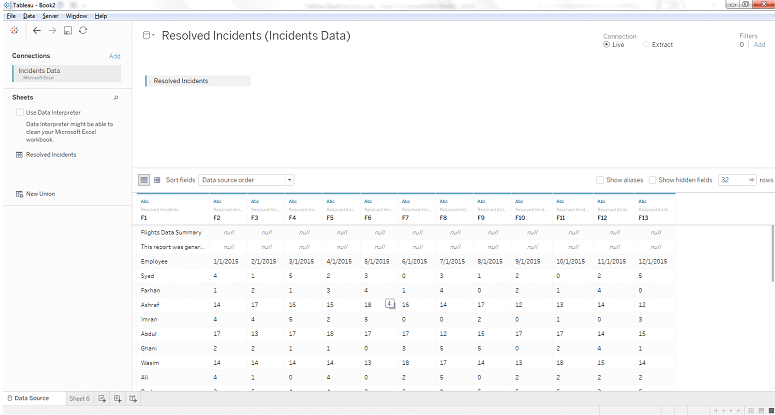Open the Server menu
The image size is (775, 415).
(x=50, y=17)
